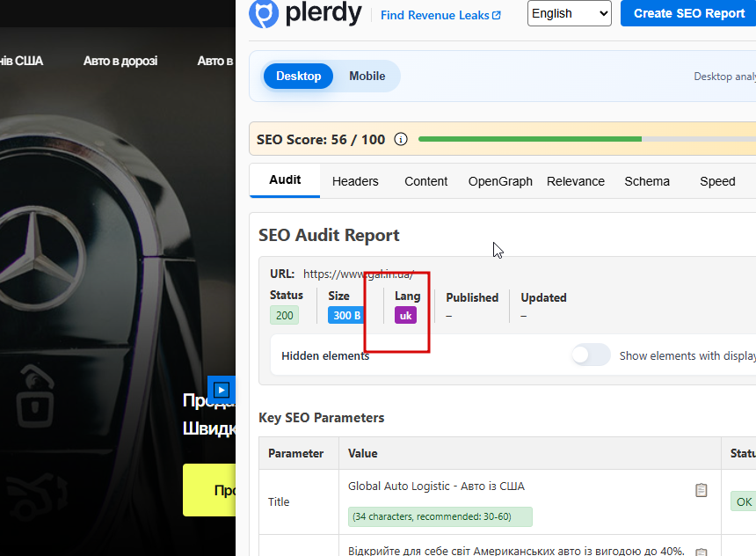Select the Schema tab
756x556 pixels.
tap(646, 181)
